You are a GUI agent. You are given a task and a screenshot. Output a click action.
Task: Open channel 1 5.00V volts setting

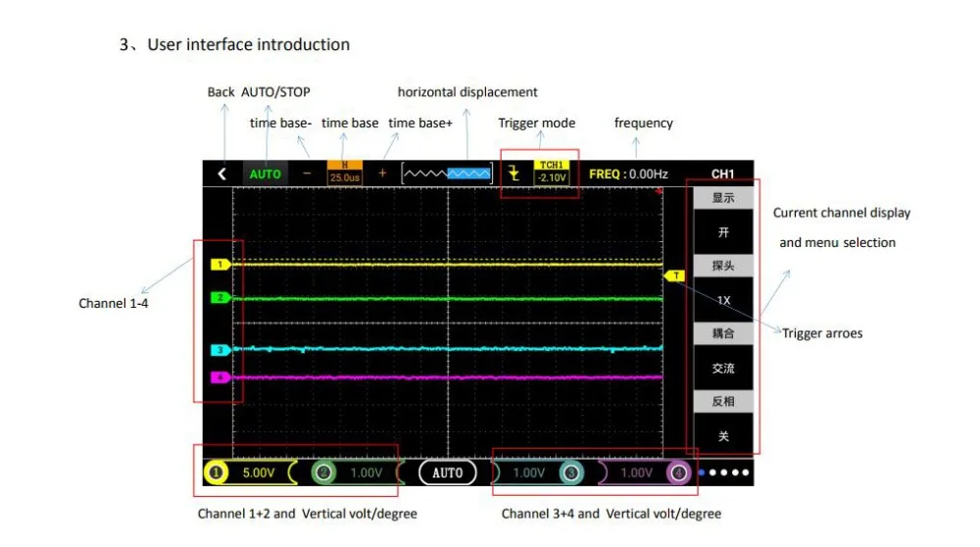(259, 472)
